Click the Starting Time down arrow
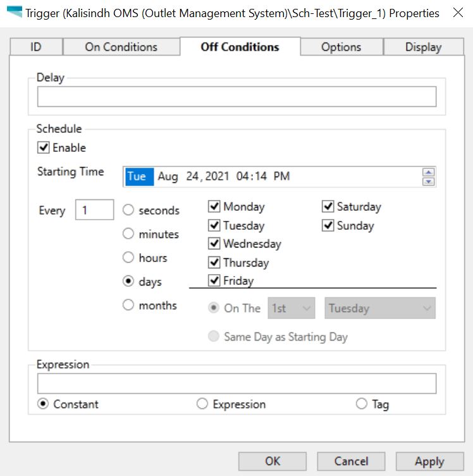Image resolution: width=473 pixels, height=476 pixels. point(429,182)
